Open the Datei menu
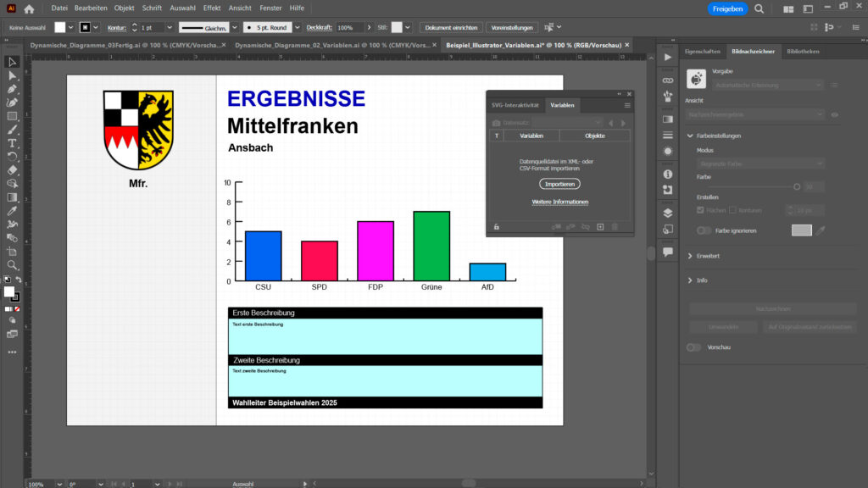 (59, 8)
